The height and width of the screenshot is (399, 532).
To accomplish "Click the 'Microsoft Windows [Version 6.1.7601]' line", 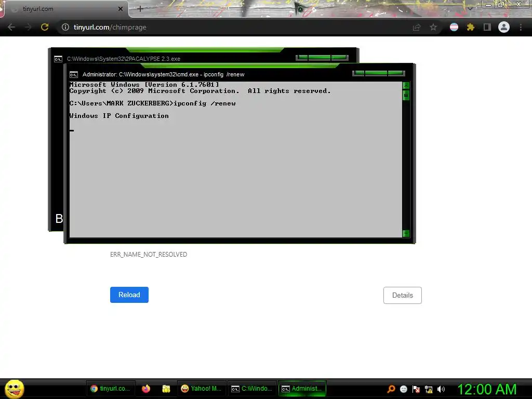I will pyautogui.click(x=144, y=85).
